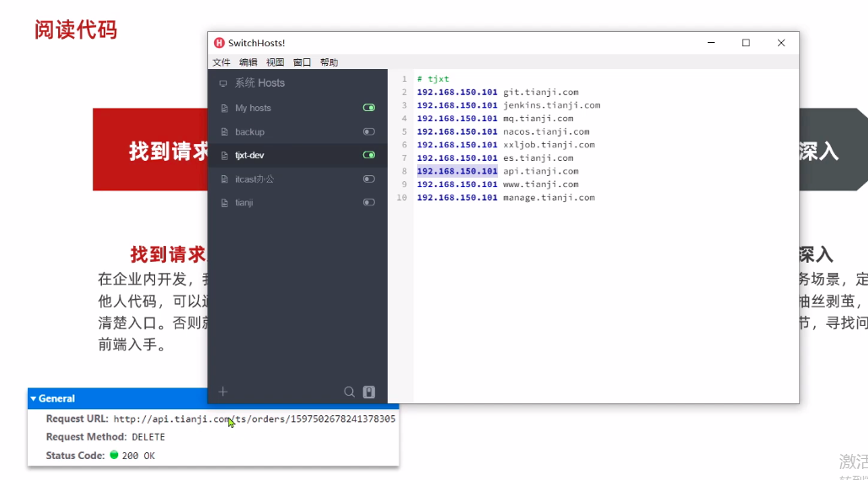Close the SwitchHosts! window
The height and width of the screenshot is (480, 868).
(781, 43)
